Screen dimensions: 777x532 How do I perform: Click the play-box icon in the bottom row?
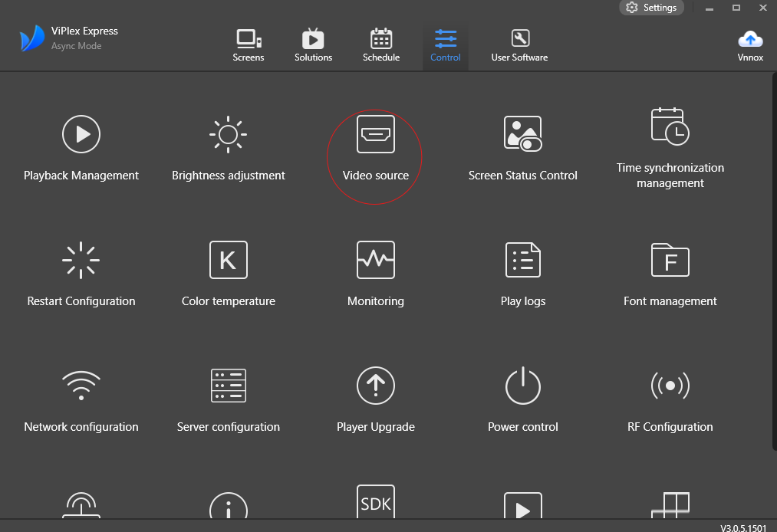click(x=523, y=505)
